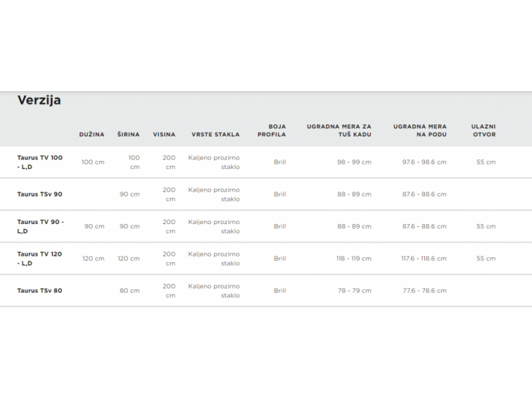Click the Visina column header
Screen dimensions: 532x399
point(164,134)
